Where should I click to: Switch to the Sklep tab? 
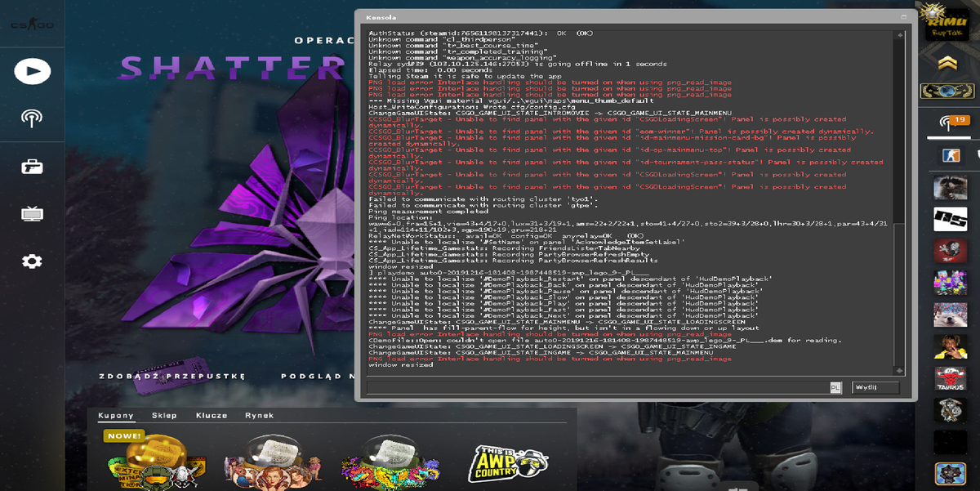point(164,416)
